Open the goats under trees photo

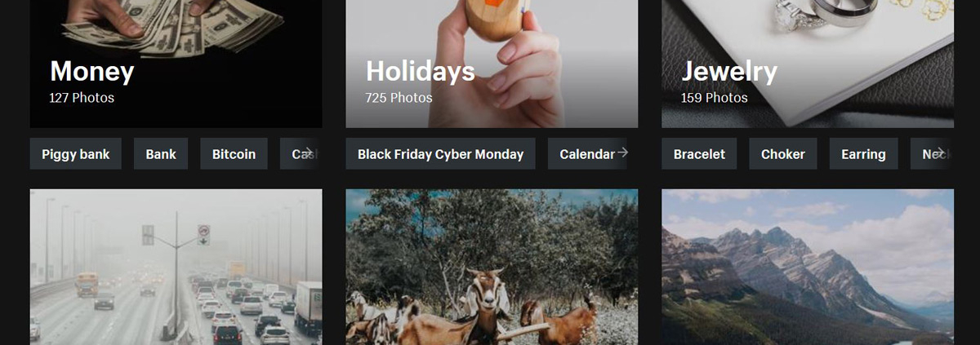492,267
